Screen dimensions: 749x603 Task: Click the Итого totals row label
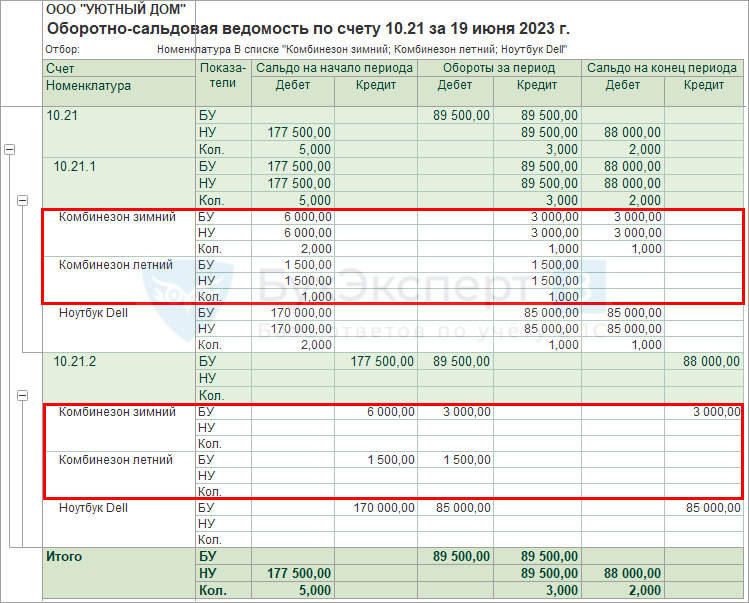(65, 556)
